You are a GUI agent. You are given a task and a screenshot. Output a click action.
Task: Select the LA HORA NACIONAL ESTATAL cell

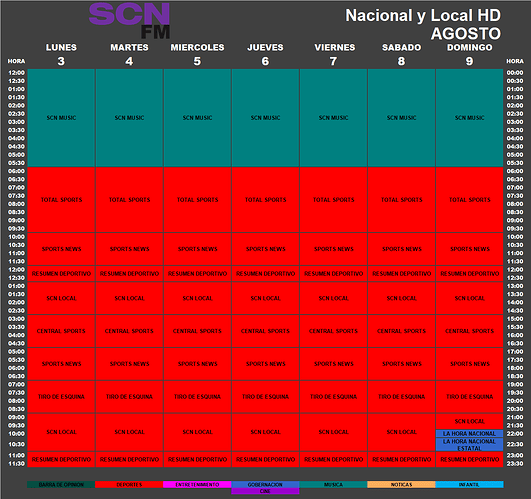[x=470, y=444]
